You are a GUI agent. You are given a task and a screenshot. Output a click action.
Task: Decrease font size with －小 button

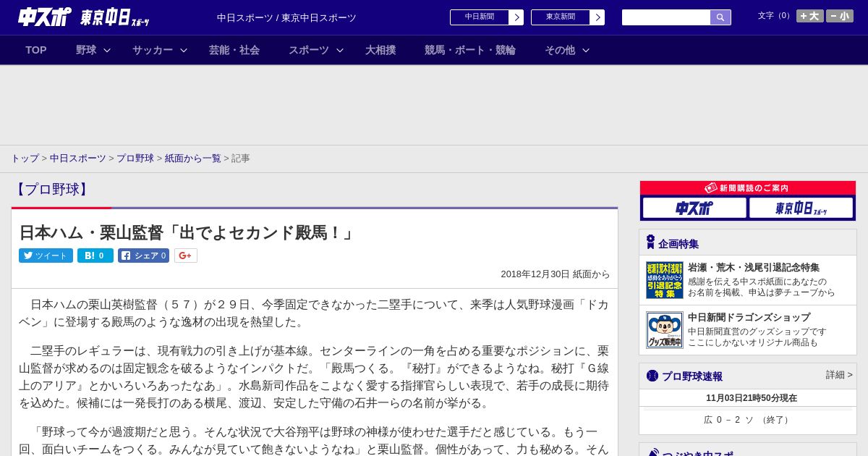840,16
